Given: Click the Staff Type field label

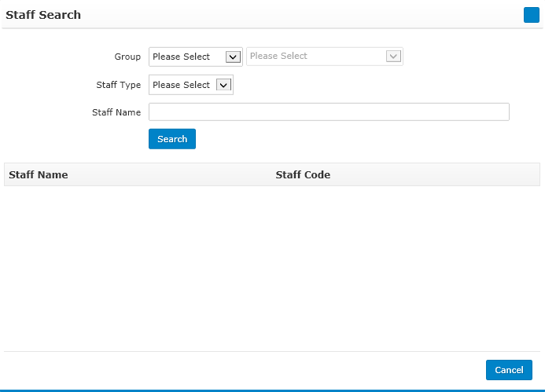Looking at the screenshot, I should click(x=119, y=85).
